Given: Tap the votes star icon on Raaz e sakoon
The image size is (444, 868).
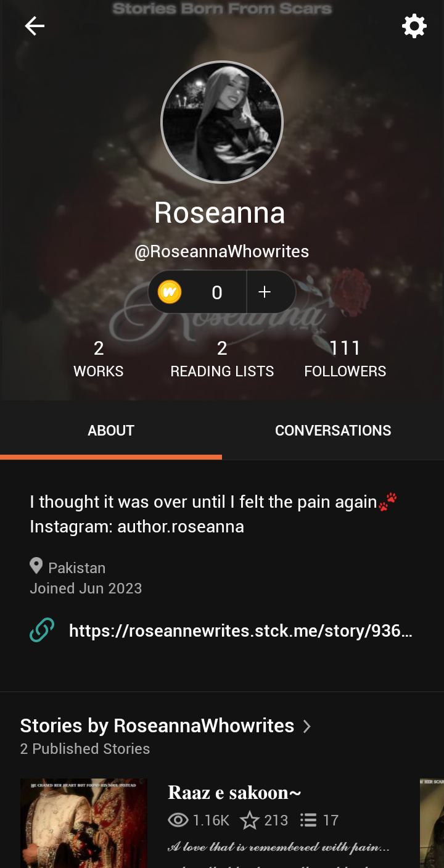Looking at the screenshot, I should point(249,820).
